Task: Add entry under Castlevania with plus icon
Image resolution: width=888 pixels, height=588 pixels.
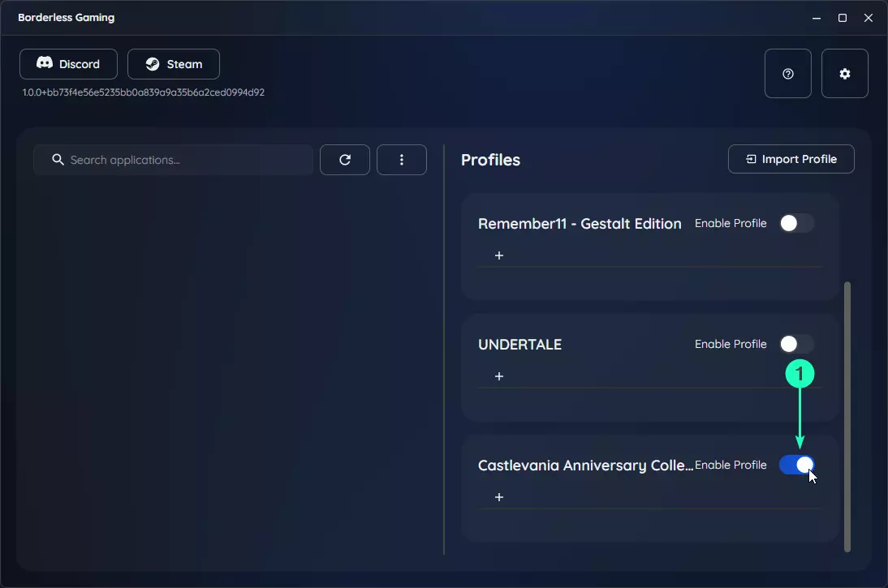Action: point(499,497)
